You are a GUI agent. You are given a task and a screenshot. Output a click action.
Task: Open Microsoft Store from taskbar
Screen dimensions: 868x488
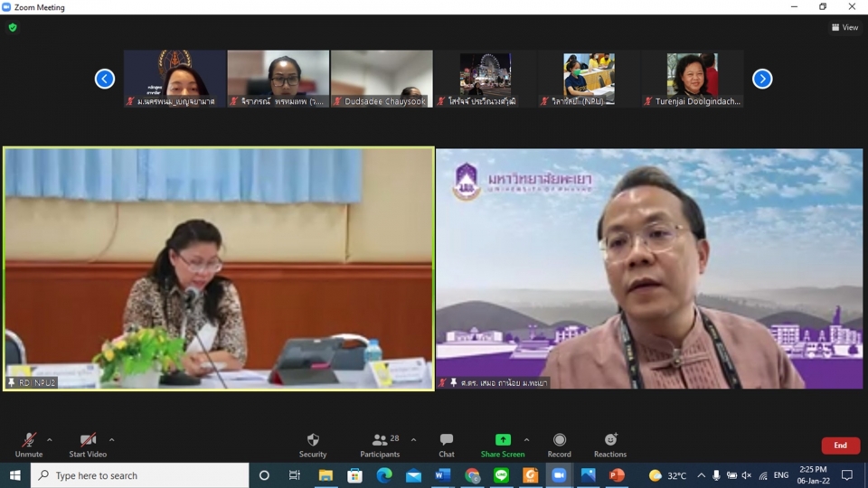click(x=354, y=475)
